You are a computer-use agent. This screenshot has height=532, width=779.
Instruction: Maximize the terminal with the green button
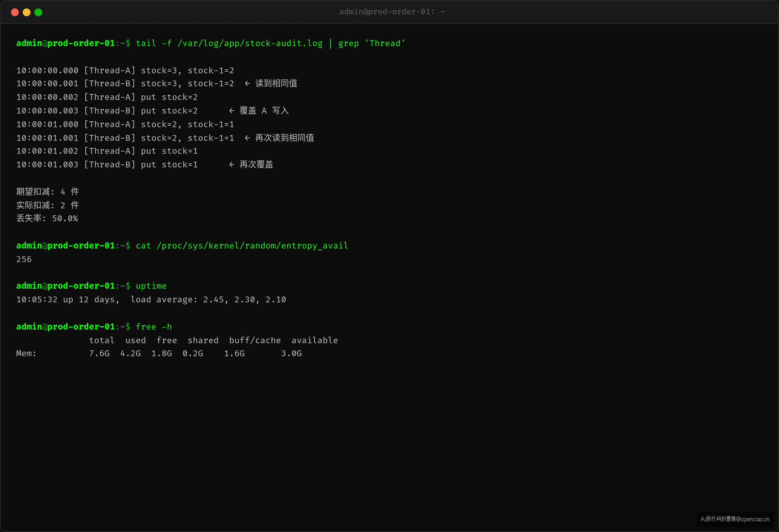coord(38,12)
